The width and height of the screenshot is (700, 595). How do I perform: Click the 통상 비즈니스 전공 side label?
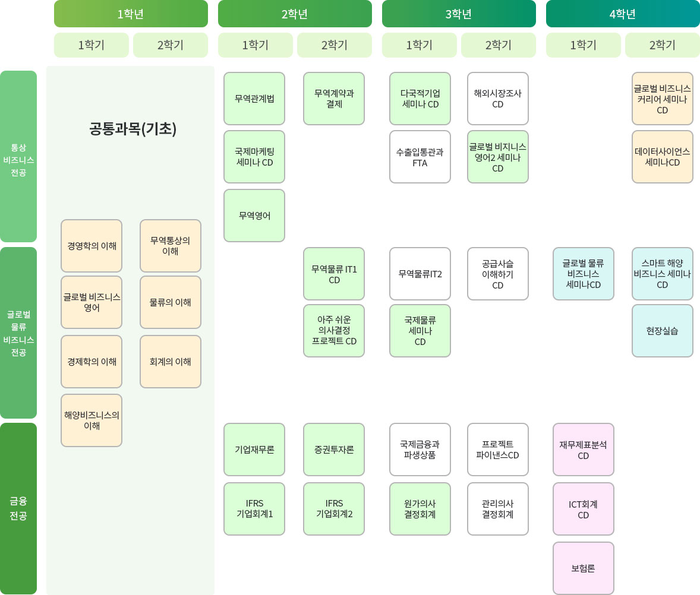(x=18, y=156)
